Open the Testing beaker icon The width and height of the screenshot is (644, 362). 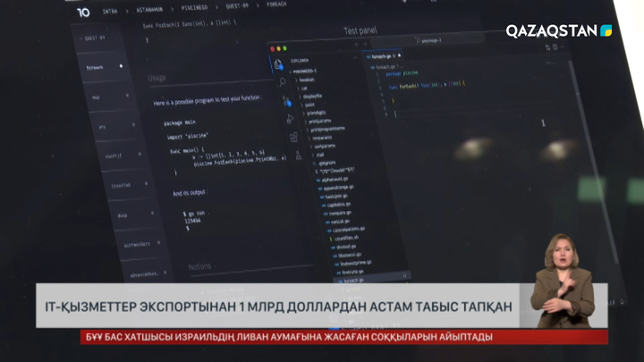pyautogui.click(x=299, y=156)
